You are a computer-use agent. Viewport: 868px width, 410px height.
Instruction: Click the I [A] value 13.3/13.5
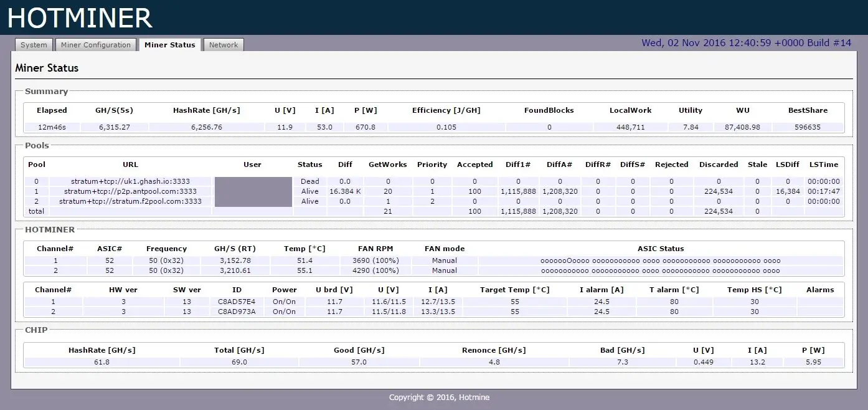[438, 312]
